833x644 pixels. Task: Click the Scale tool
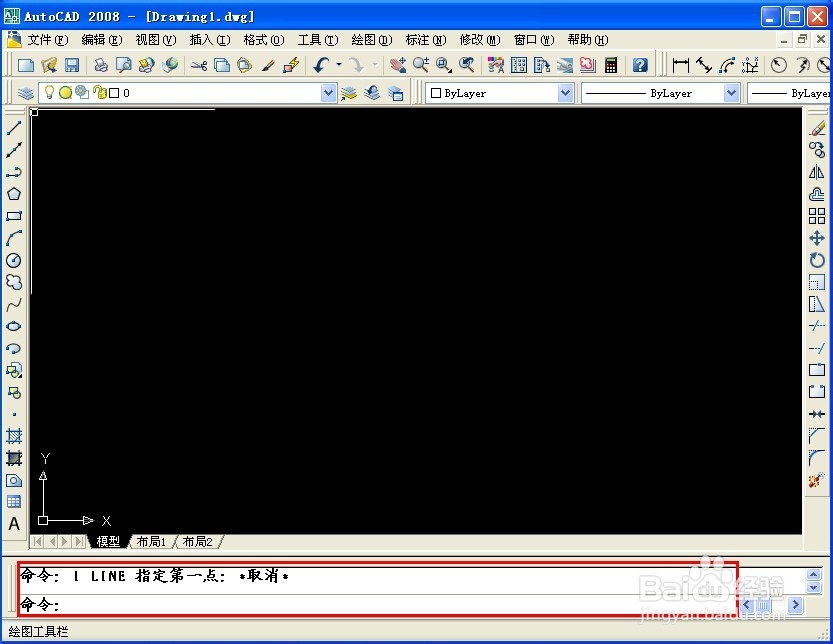(817, 282)
